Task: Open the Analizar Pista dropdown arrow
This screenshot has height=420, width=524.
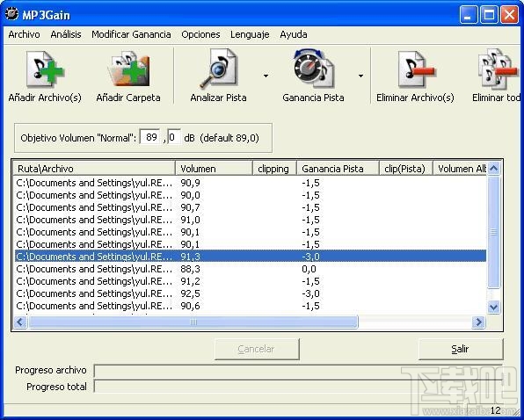Action: coord(266,76)
